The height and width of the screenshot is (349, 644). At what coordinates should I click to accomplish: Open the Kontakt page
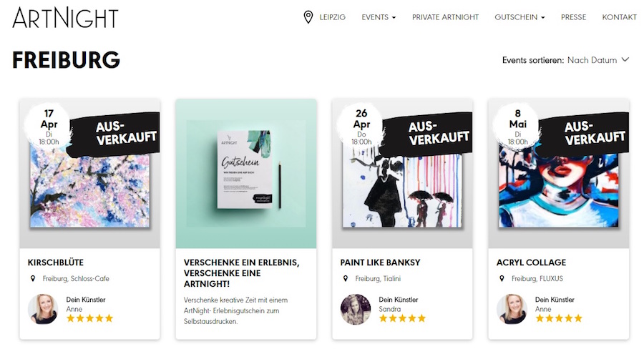coord(620,17)
